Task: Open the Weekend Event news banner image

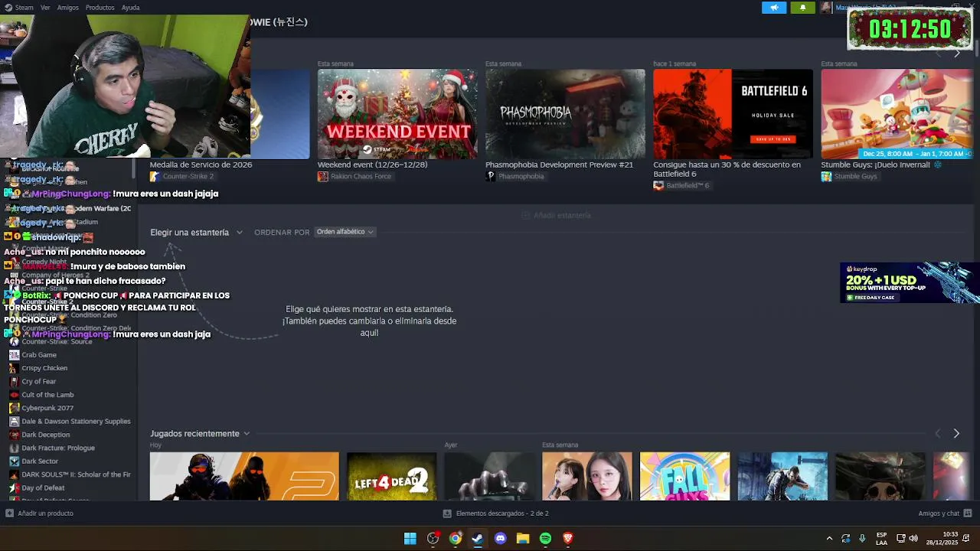Action: click(397, 114)
